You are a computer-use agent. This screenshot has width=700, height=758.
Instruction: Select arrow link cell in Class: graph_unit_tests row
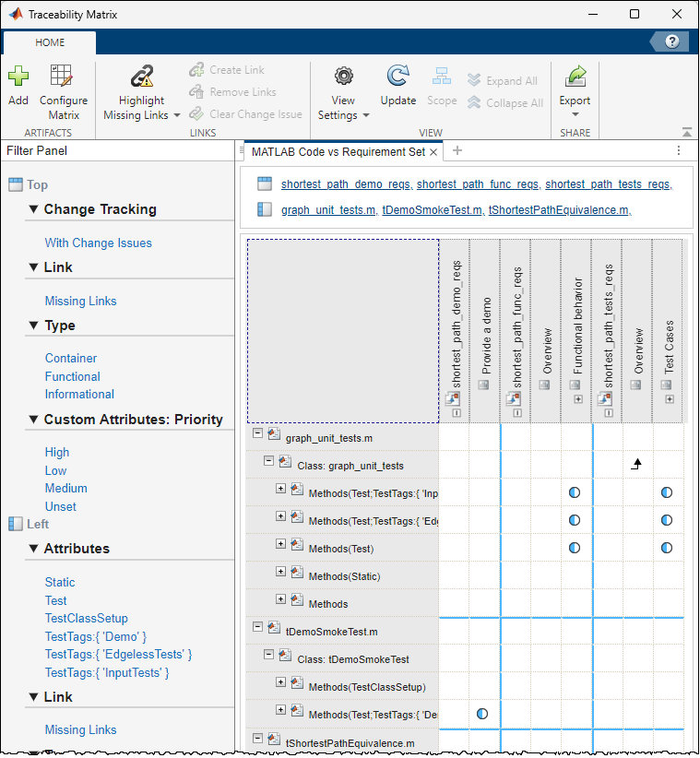(x=636, y=464)
